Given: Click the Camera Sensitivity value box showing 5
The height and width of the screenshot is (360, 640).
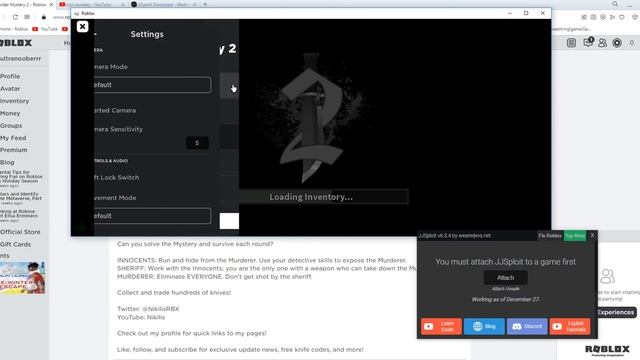Looking at the screenshot, I should click(x=197, y=143).
